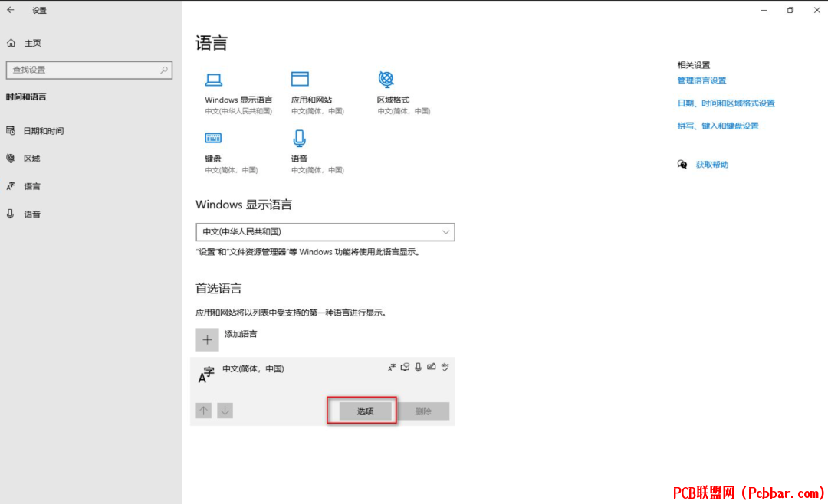Click the search magnifier in 查找设置 box

(164, 70)
